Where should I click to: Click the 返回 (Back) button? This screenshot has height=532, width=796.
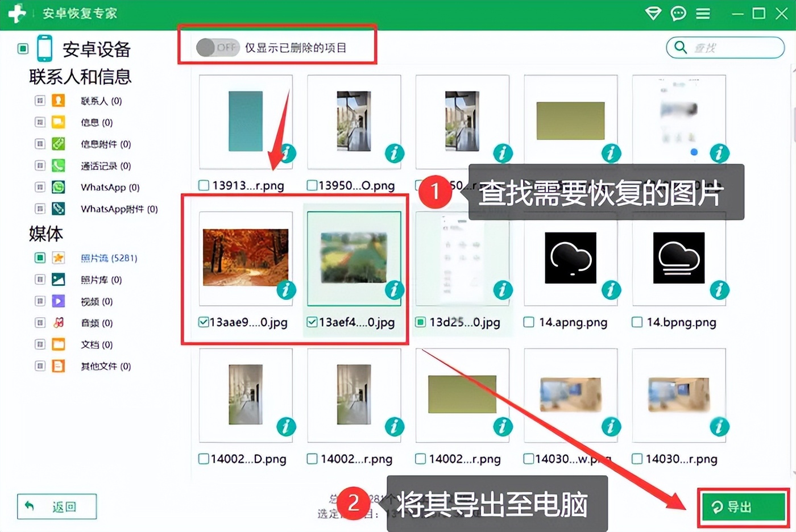point(57,506)
